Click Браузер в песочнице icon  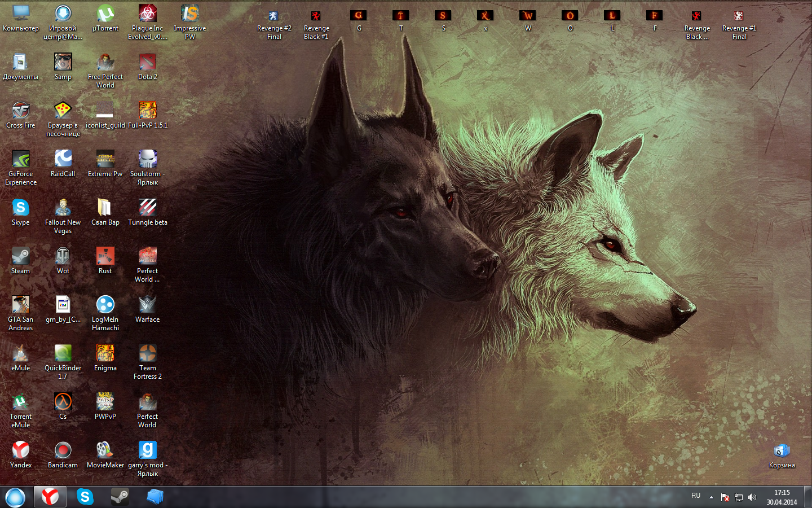point(63,119)
